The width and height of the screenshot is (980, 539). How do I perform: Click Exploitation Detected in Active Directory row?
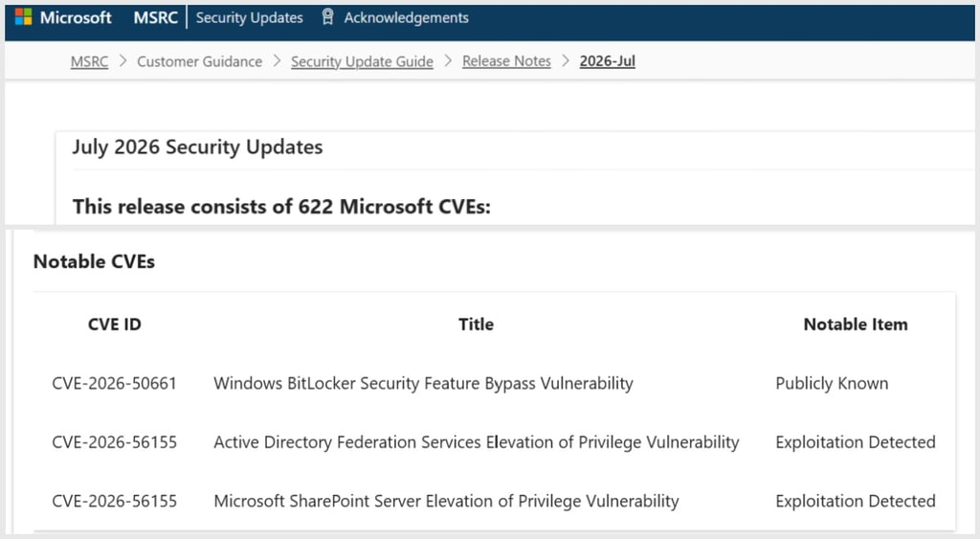(856, 442)
